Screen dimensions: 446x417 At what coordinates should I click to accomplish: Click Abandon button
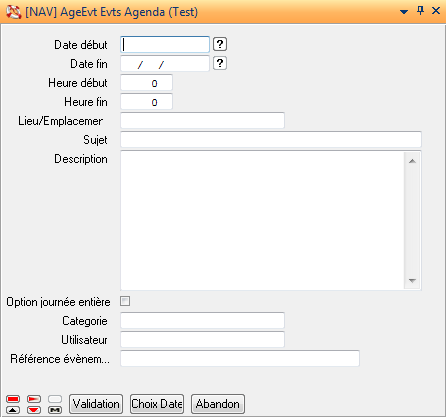pyautogui.click(x=218, y=404)
